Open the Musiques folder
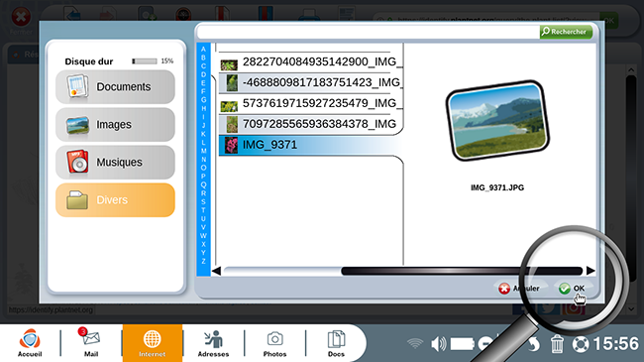The height and width of the screenshot is (362, 644). (x=115, y=162)
